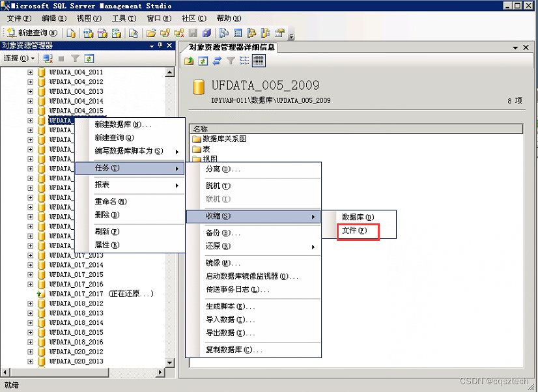This screenshot has width=538, height=392.
Task: Refresh the Object Explorer tree
Action: (89, 59)
